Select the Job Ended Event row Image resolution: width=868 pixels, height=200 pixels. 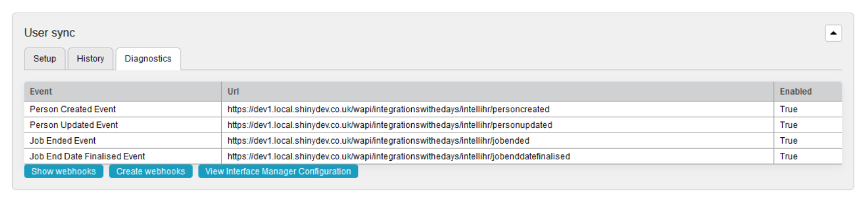[x=63, y=140]
